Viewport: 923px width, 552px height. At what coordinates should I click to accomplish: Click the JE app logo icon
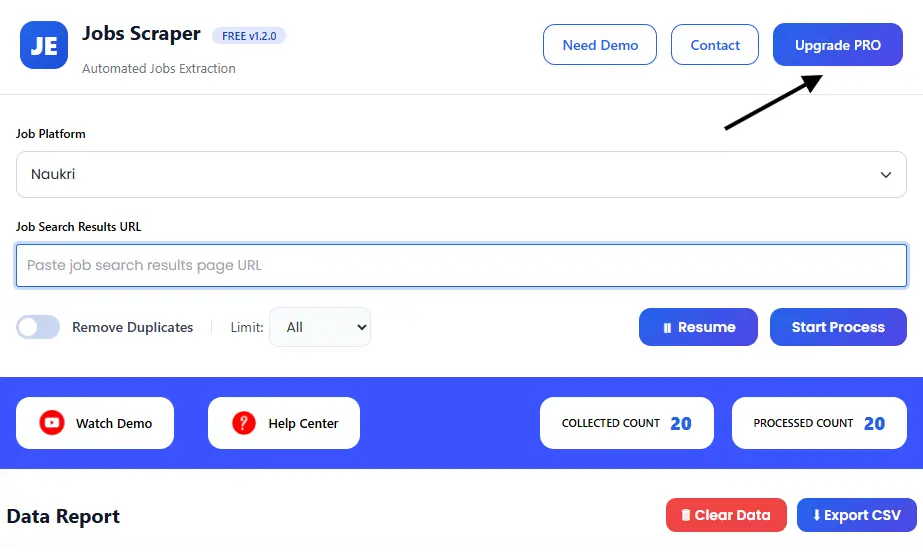click(x=44, y=45)
